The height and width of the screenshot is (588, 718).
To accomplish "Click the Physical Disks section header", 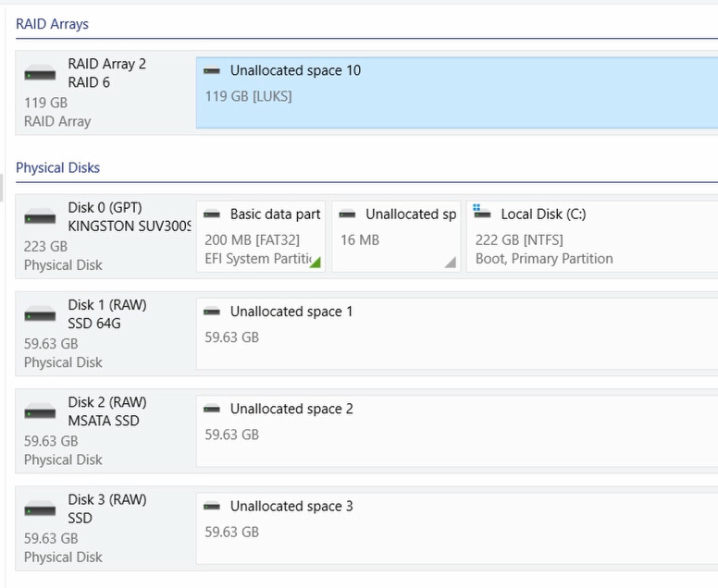I will (57, 167).
